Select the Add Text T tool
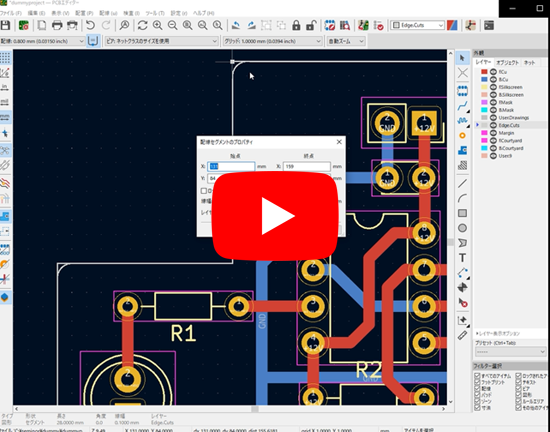This screenshot has height=432, width=550. coord(462,258)
